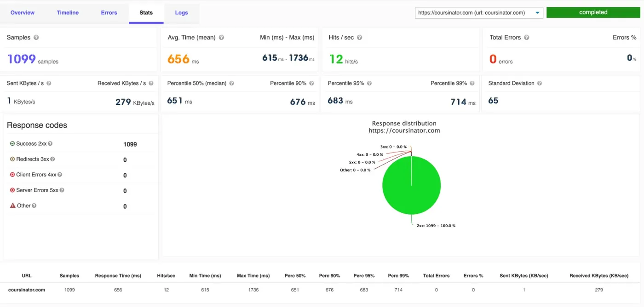Click the help icon next to Percentile 50% (median)
Image resolution: width=644 pixels, height=307 pixels.
point(231,84)
